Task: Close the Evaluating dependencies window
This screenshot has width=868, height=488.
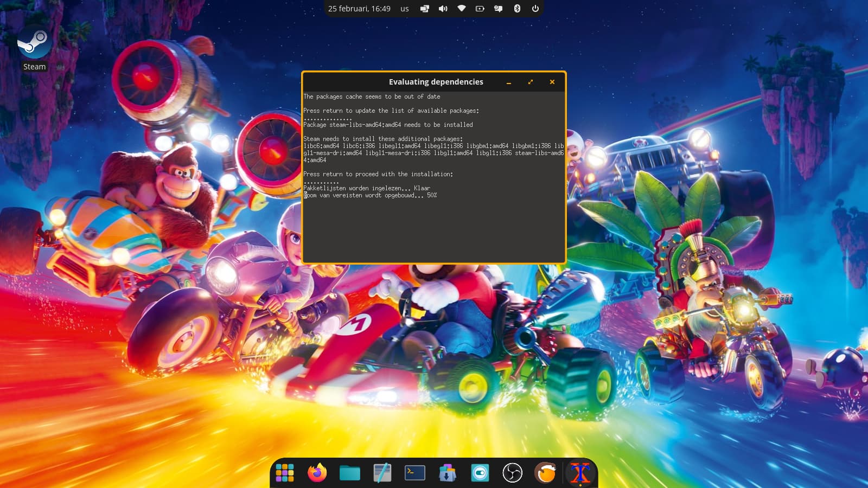Action: point(552,82)
